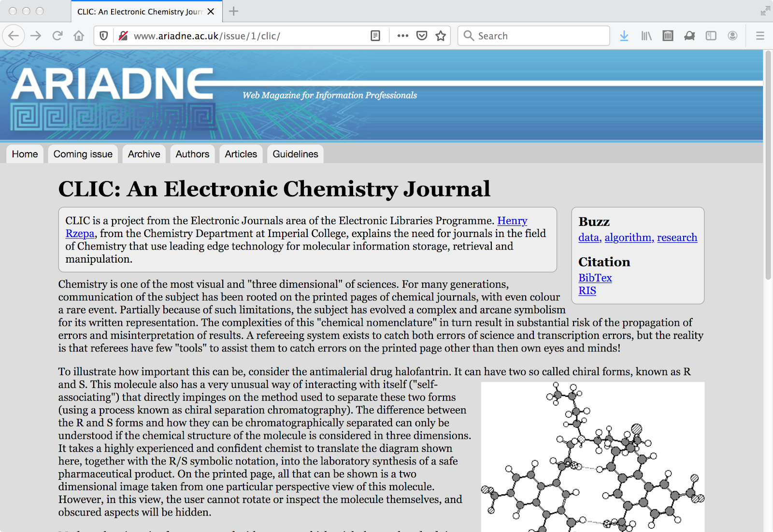Click the columns toolbar extension icon
Viewport: 773px width, 532px height.
coord(668,36)
